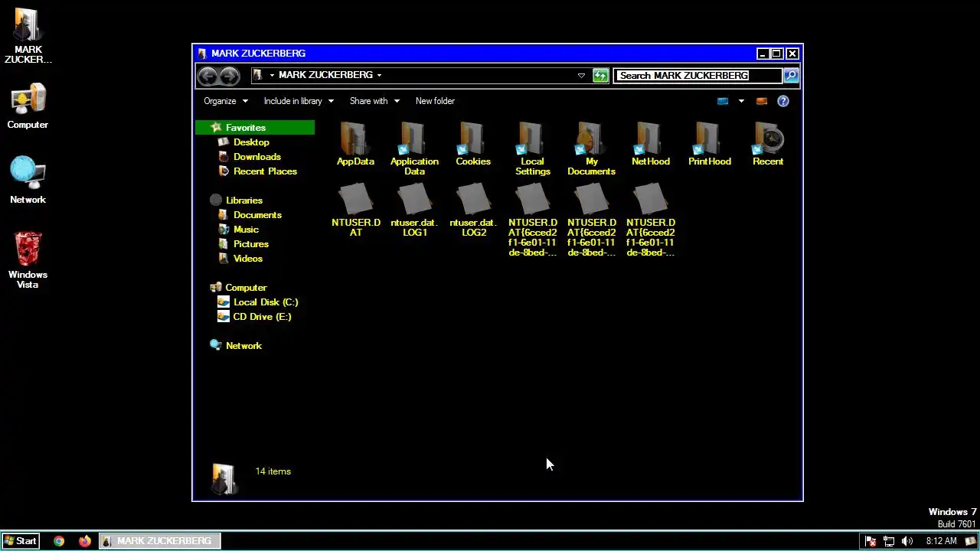Select the ntuser.dat.LOG1 file
The height and width of the screenshot is (551, 980).
pos(414,210)
